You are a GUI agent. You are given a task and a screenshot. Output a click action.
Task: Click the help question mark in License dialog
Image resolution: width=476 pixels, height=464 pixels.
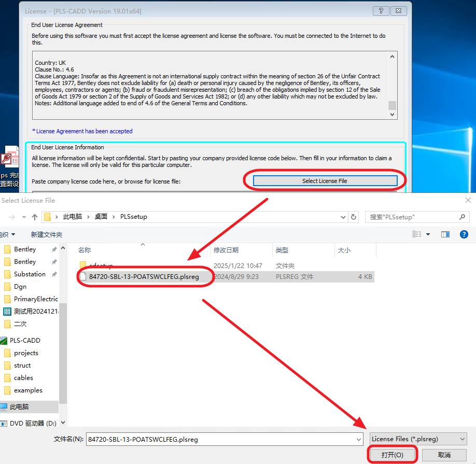(x=381, y=11)
